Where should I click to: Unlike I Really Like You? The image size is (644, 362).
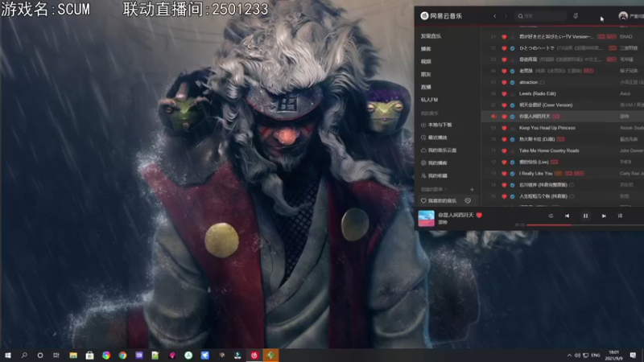pos(504,174)
